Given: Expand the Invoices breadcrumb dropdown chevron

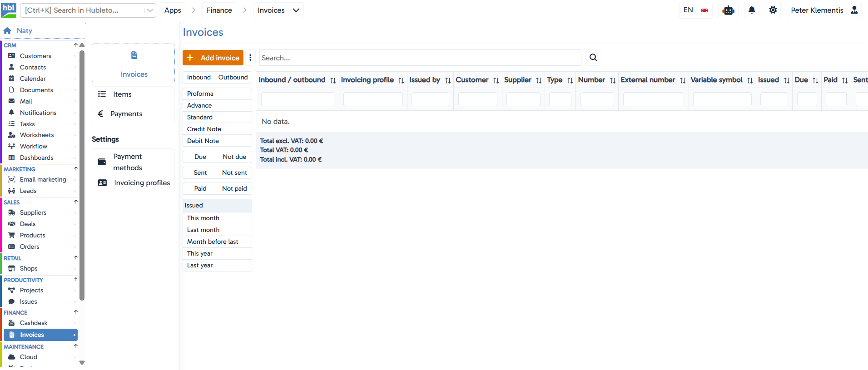Looking at the screenshot, I should (x=296, y=10).
